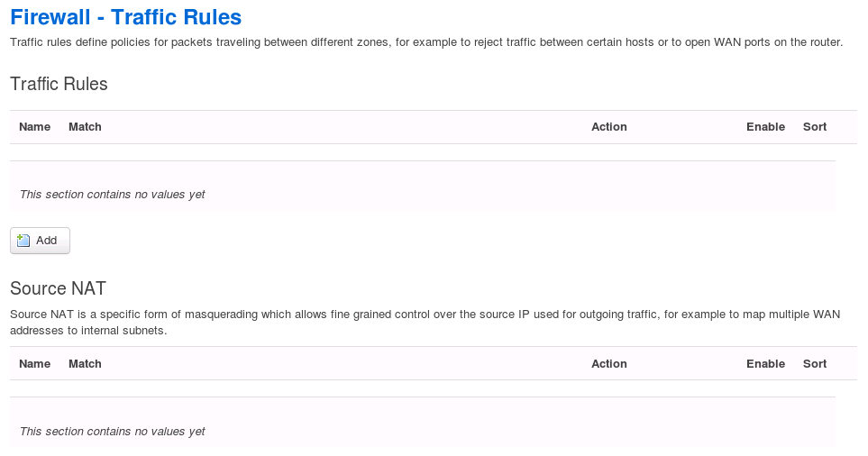Click the empty Traffic Rules placeholder text

pyautogui.click(x=112, y=195)
